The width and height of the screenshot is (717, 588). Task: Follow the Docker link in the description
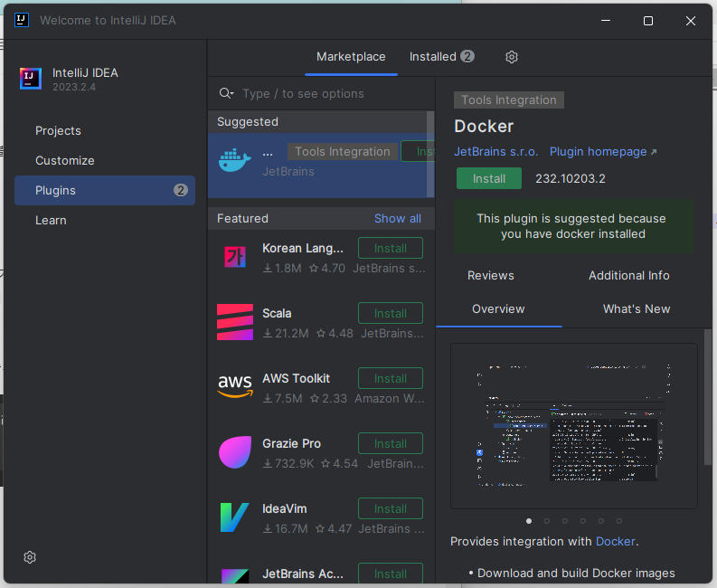point(615,541)
